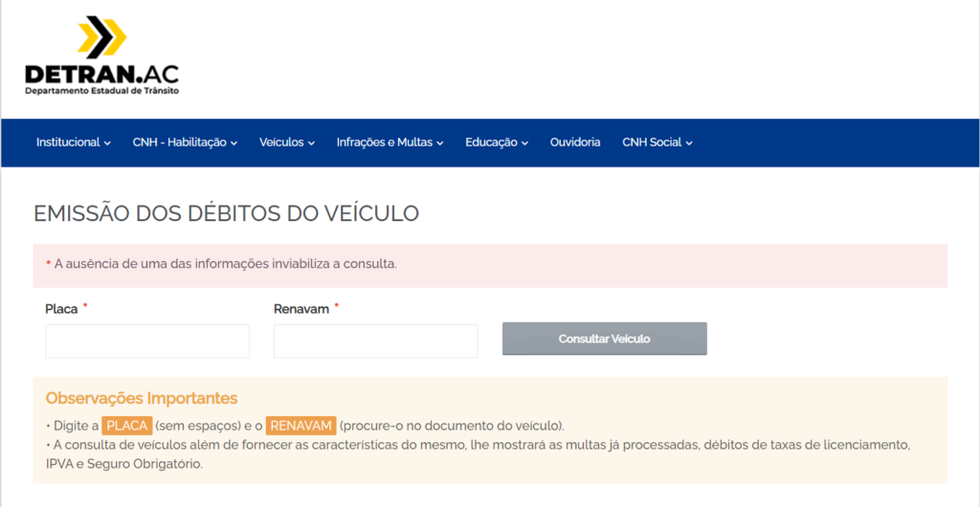Click the orange PLACA highlighted tag

(127, 426)
